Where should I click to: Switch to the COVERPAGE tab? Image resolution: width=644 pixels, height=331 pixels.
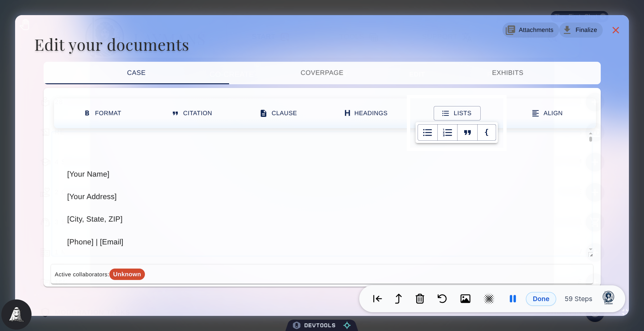point(322,73)
